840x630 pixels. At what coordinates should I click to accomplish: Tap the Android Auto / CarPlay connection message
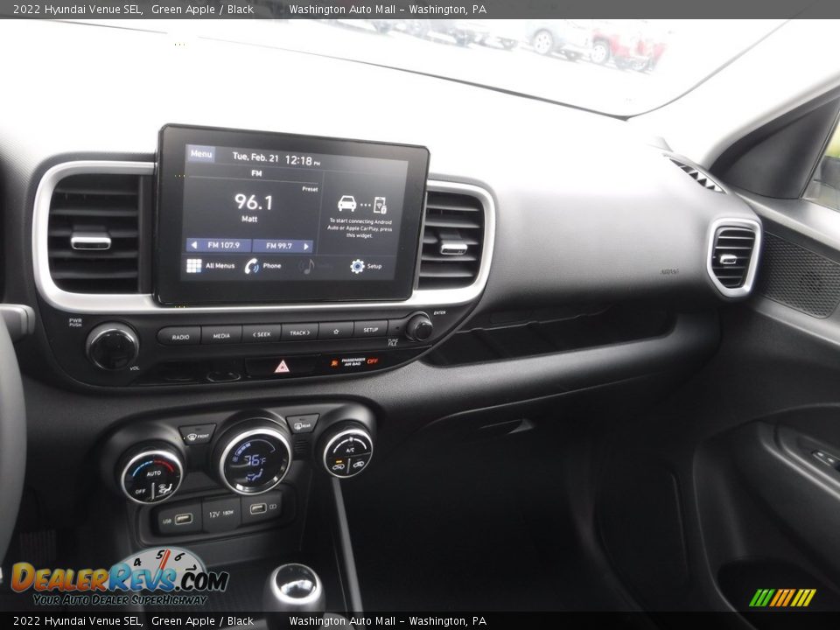(360, 228)
